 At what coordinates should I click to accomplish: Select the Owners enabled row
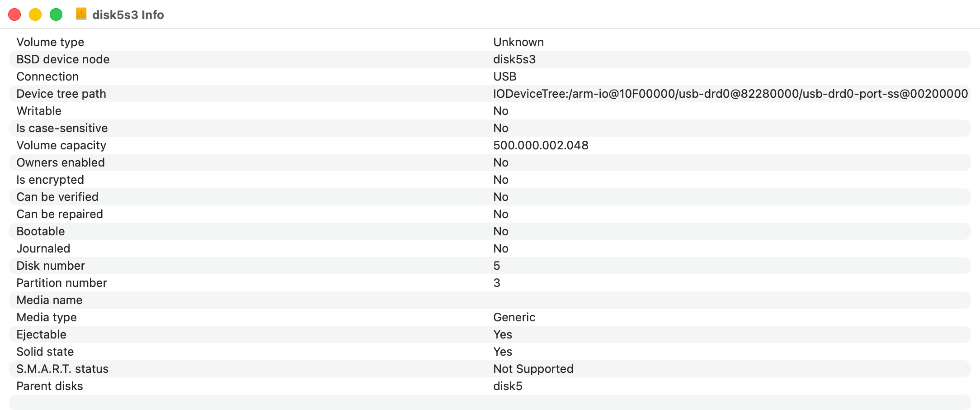pos(490,162)
